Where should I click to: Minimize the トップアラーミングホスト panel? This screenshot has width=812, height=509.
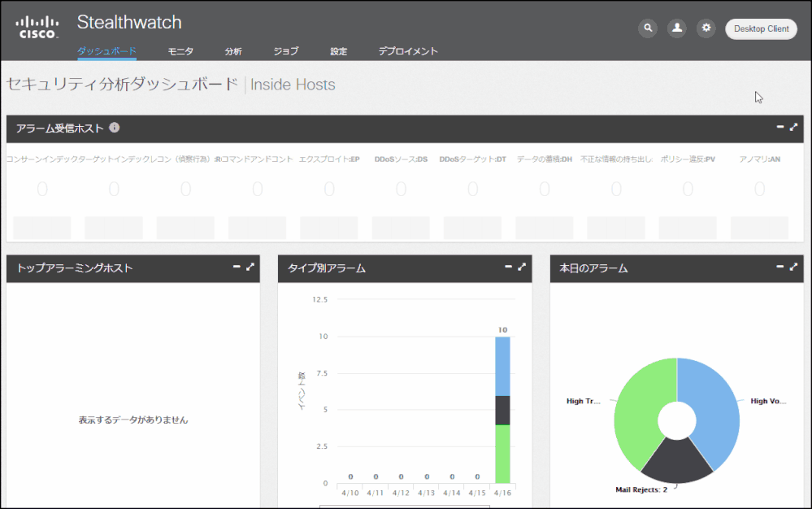pyautogui.click(x=237, y=267)
